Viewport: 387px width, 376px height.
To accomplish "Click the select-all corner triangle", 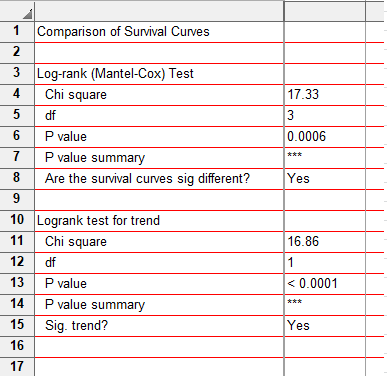I will click(28, 14).
